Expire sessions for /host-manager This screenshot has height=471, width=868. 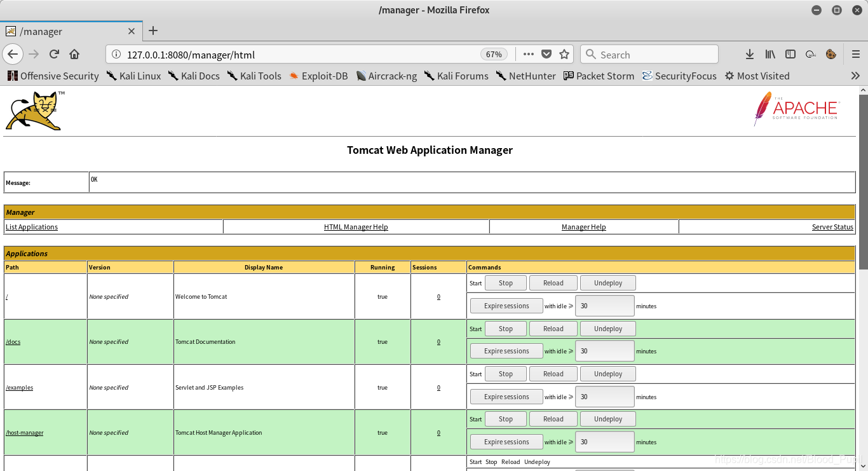click(506, 442)
